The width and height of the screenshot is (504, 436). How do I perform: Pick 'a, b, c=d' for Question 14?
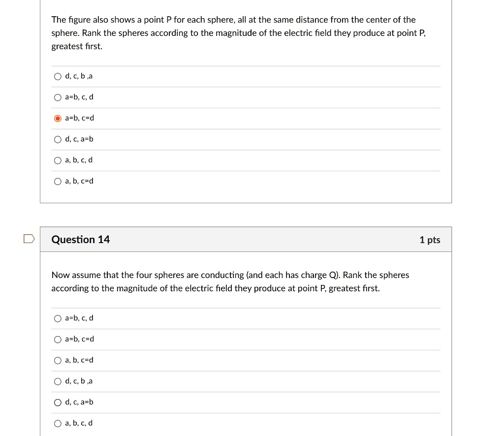point(58,360)
